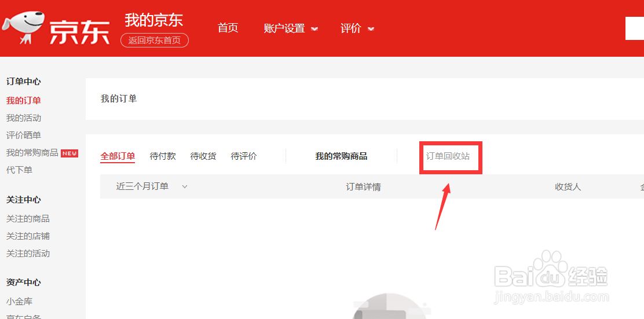The image size is (644, 319).
Task: Click the 关注中心 sidebar heading
Action: tap(23, 200)
